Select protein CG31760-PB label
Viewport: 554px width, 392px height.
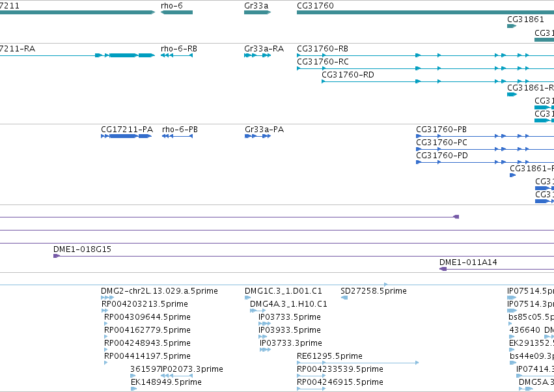tap(441, 130)
